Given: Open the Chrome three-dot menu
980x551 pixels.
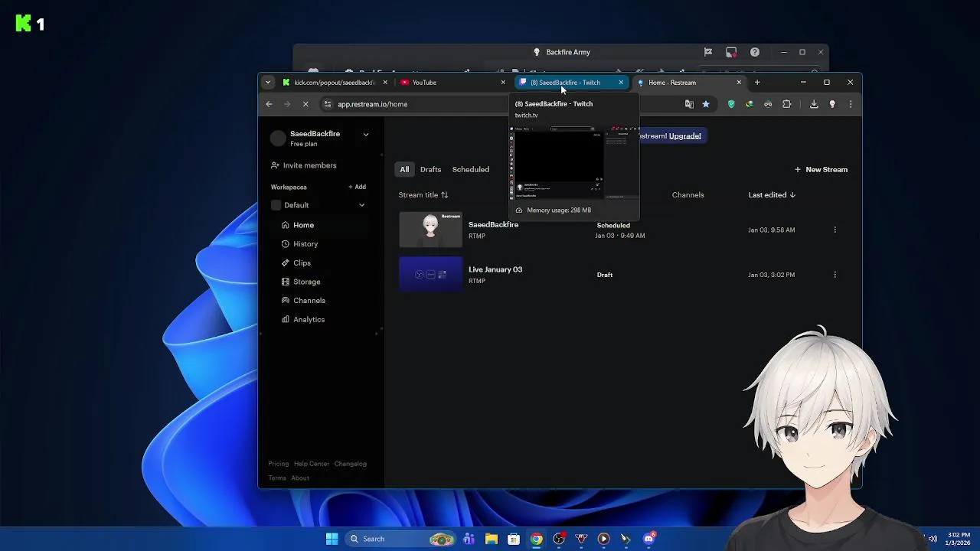Looking at the screenshot, I should coord(851,104).
